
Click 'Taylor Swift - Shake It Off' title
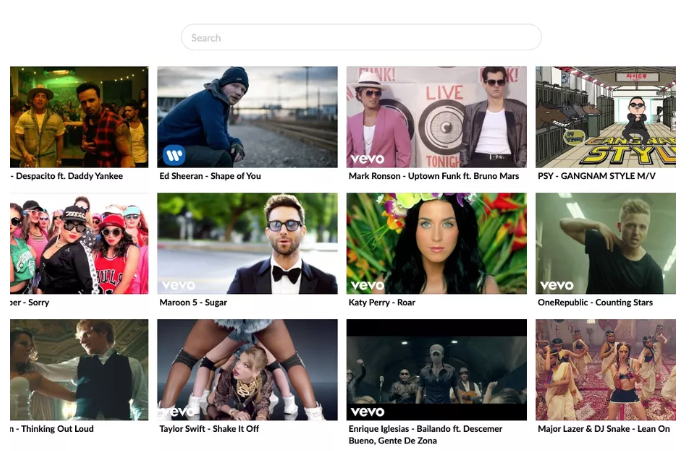[209, 429]
